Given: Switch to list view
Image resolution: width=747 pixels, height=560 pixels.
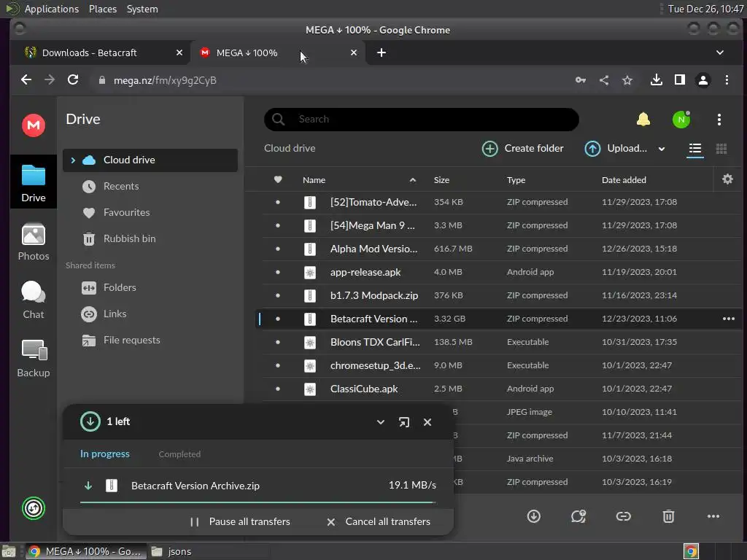Looking at the screenshot, I should (695, 149).
